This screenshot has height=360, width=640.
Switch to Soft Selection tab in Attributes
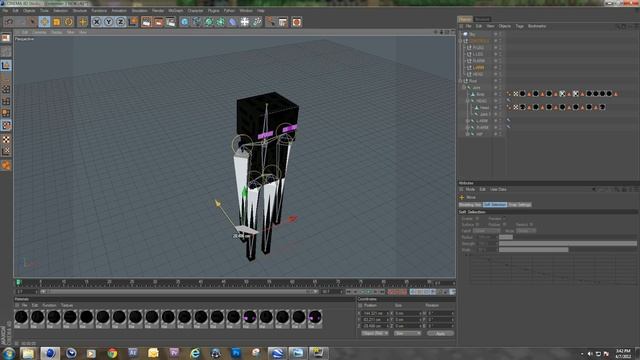[x=495, y=204]
